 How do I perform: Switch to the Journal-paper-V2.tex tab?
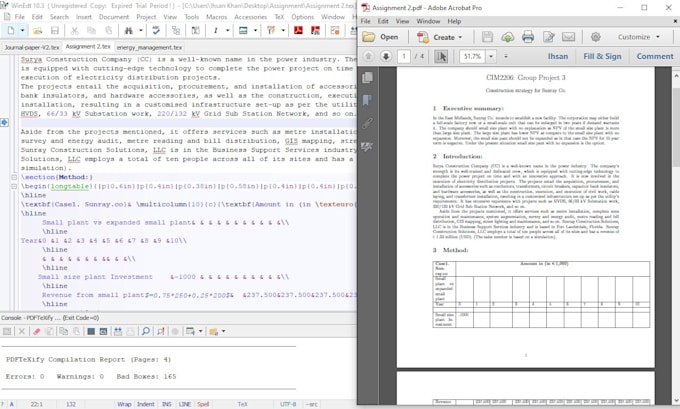tap(32, 47)
